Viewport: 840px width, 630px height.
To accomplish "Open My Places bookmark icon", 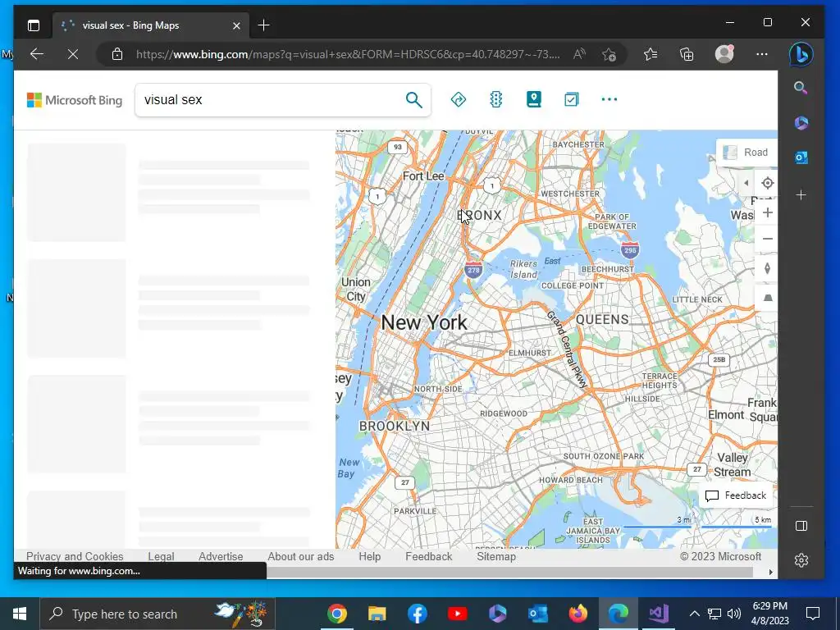I will (x=533, y=99).
